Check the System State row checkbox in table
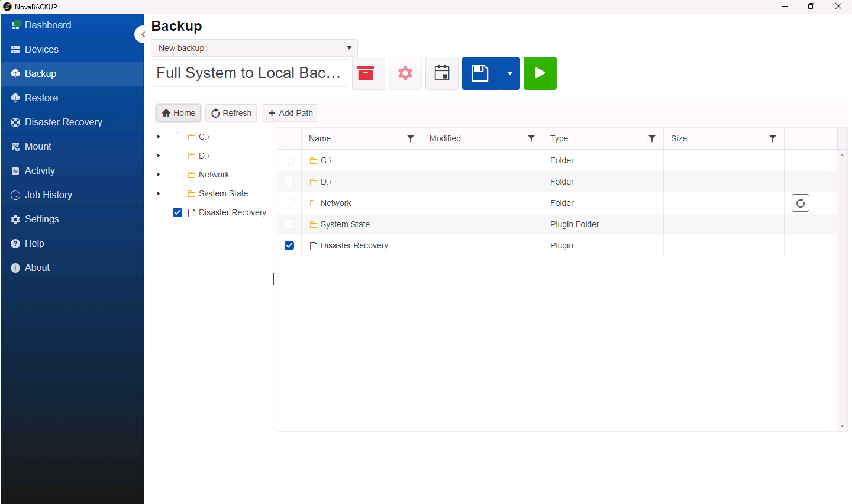 289,224
